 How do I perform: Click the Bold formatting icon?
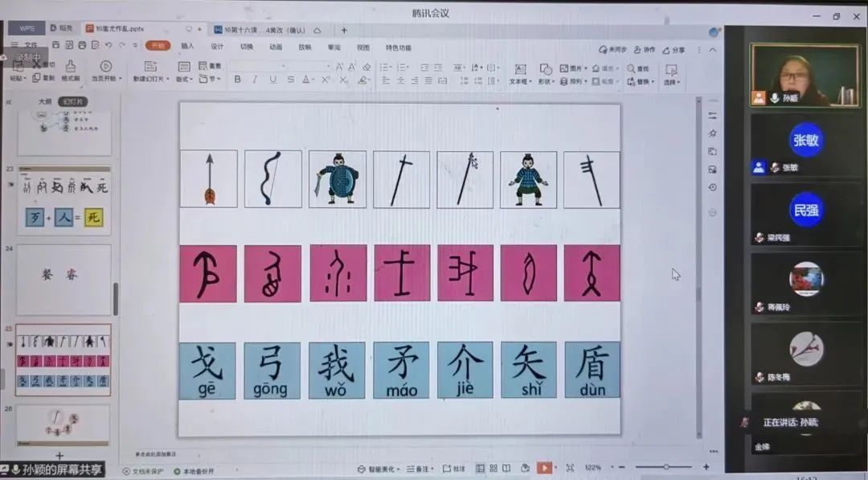237,80
